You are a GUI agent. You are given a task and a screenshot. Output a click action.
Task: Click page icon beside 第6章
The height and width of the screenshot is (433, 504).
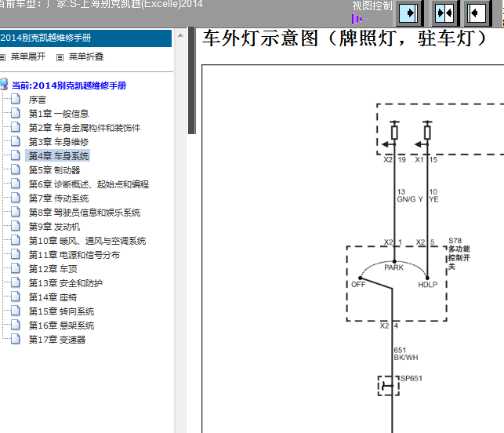[x=16, y=184]
